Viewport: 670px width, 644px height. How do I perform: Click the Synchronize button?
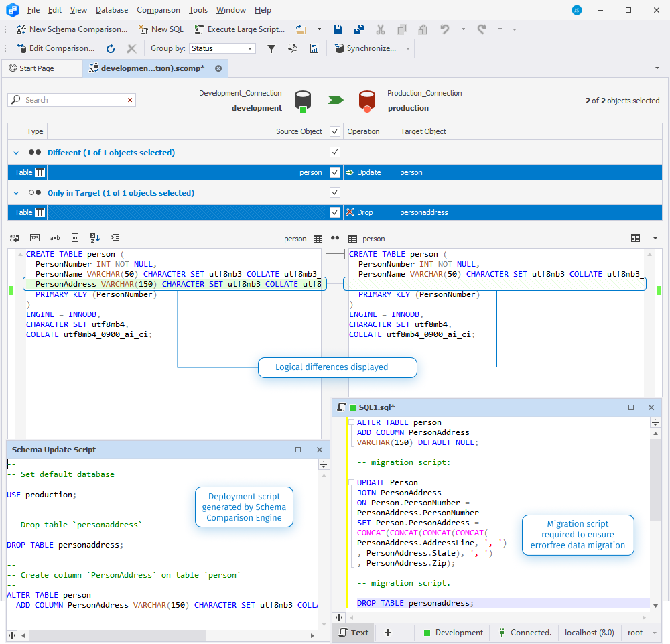366,48
